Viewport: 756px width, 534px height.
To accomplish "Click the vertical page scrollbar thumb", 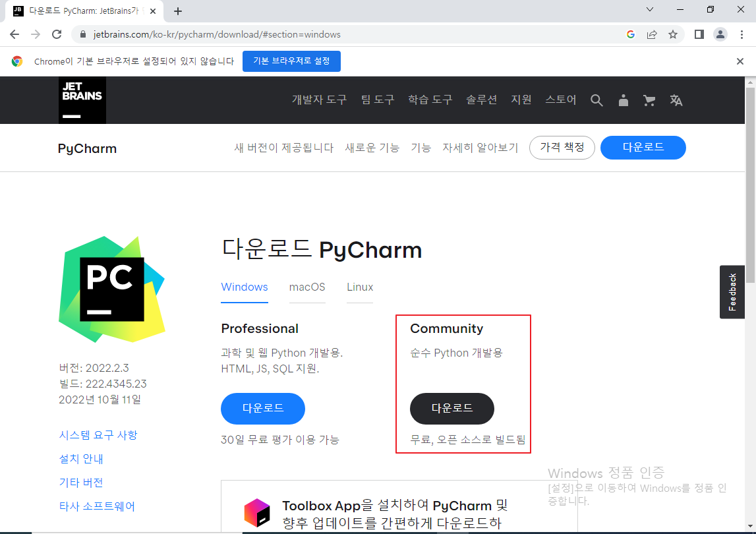I will (x=751, y=186).
